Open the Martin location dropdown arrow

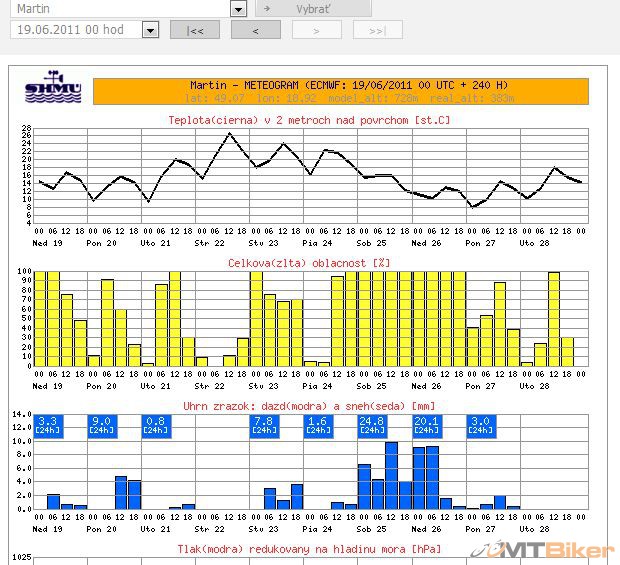238,9
